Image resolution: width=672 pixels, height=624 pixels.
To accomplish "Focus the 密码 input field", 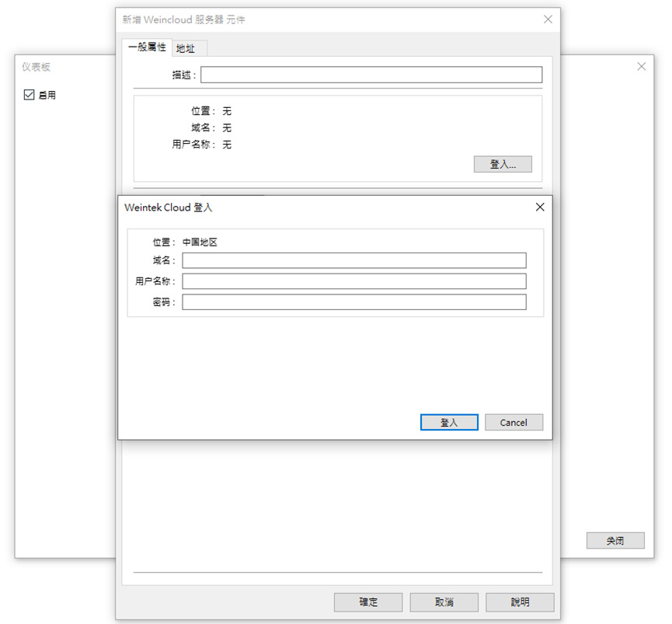I will click(354, 302).
